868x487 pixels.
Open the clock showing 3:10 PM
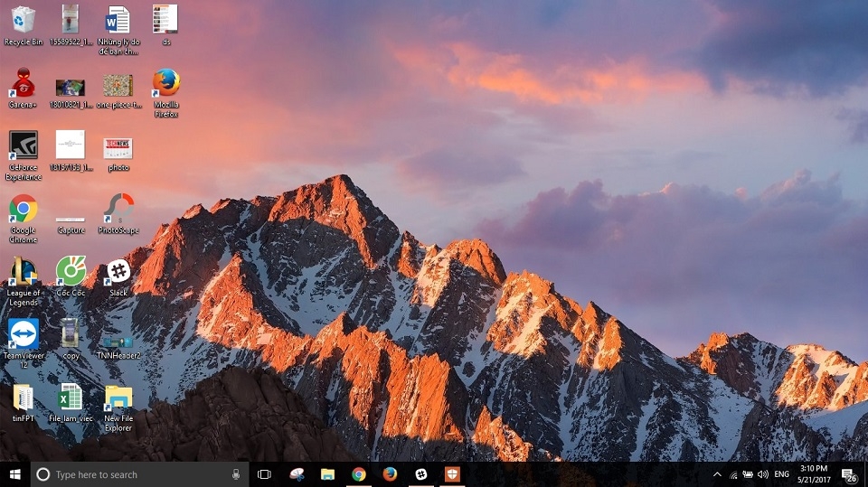pyautogui.click(x=814, y=474)
